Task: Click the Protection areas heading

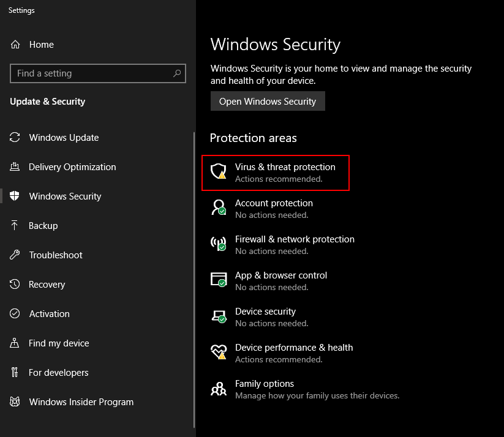Action: [x=254, y=138]
